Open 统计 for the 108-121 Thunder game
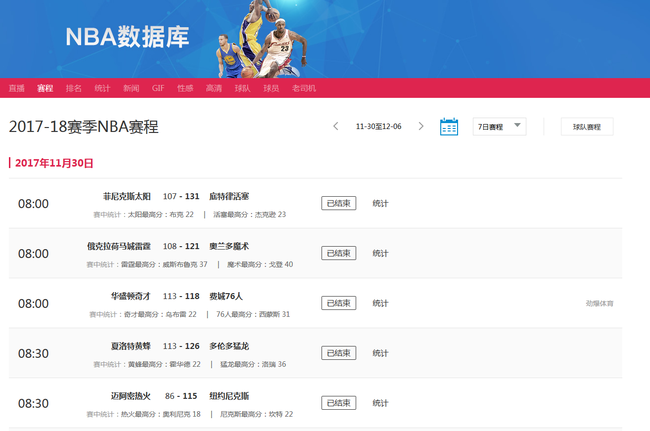650x431 pixels. 380,253
